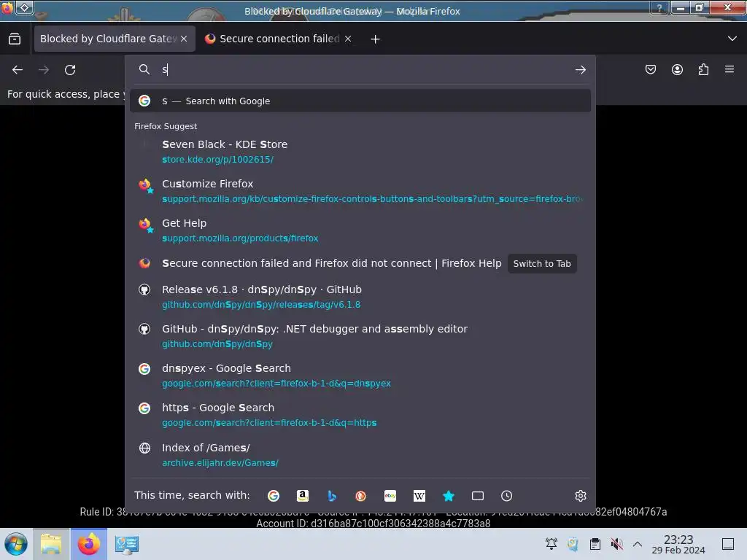This screenshot has height=560, width=747.
Task: Expand hidden system tray icons chevron
Action: (638, 544)
